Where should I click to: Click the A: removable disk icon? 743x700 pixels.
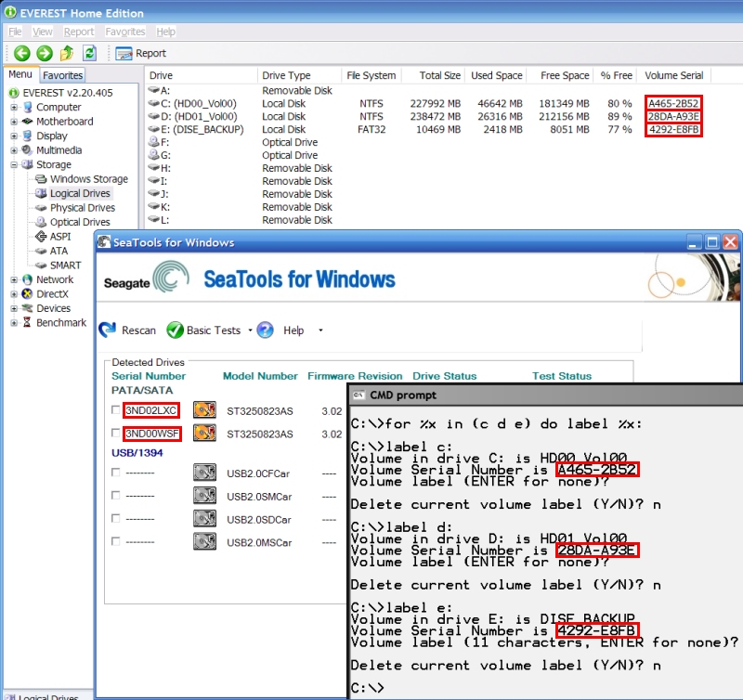153,89
